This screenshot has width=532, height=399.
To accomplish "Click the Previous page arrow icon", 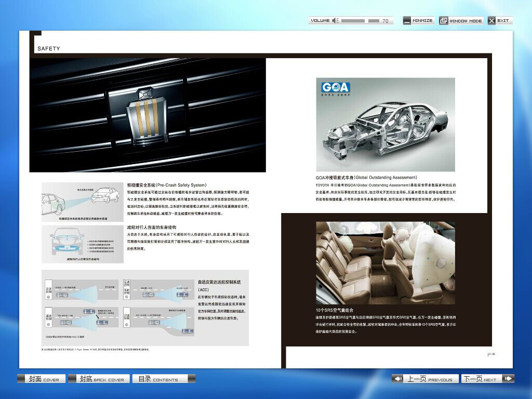I will (397, 379).
